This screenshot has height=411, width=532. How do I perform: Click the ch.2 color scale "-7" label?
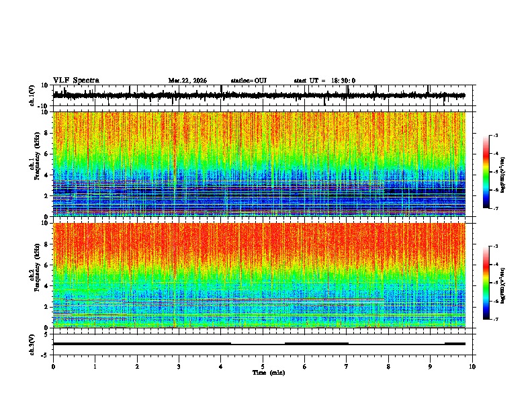[495, 319]
